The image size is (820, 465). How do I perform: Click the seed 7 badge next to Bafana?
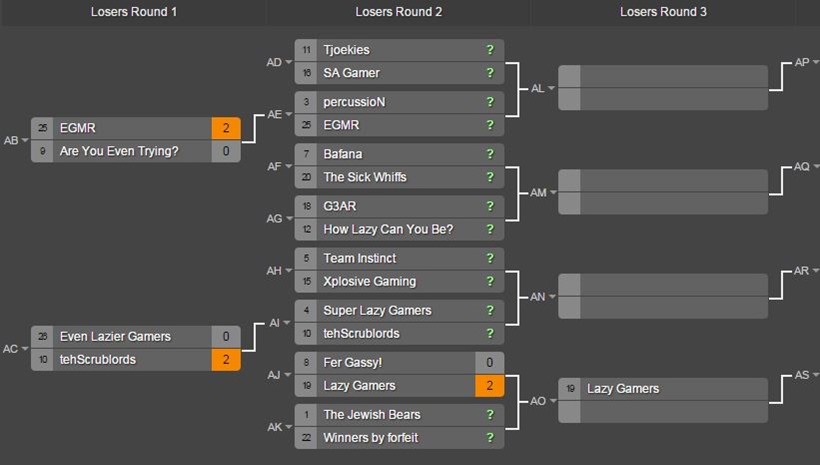[x=306, y=154]
